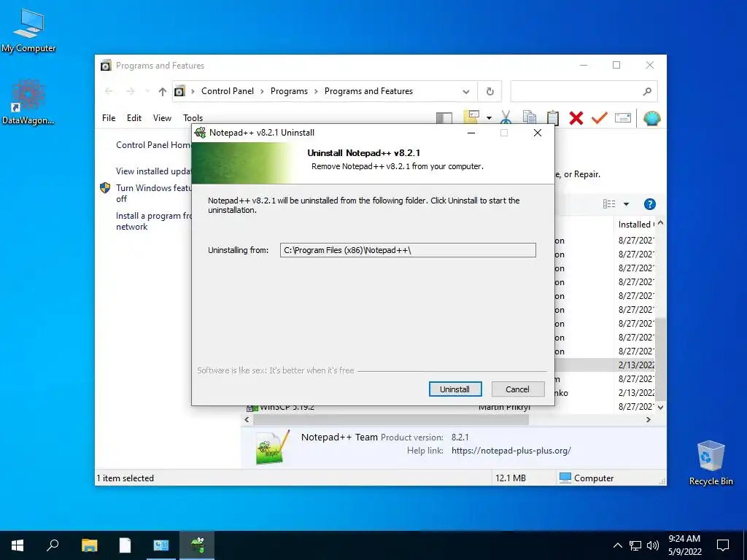Click Programs in the address breadcrumb

(x=289, y=91)
